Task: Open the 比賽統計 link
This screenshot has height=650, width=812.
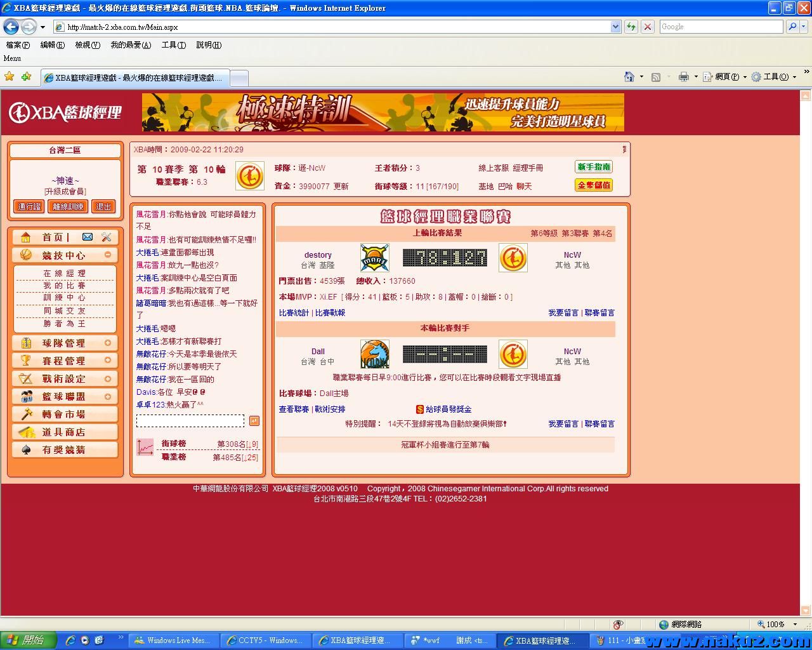Action: coord(294,313)
